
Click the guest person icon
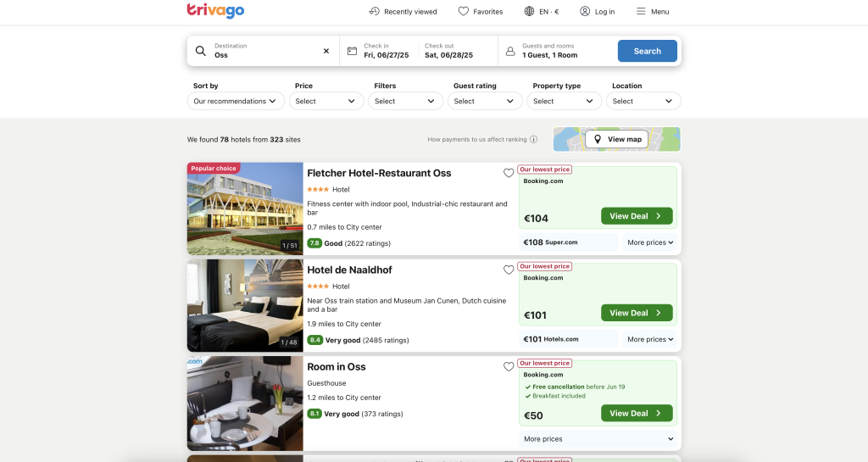point(510,51)
